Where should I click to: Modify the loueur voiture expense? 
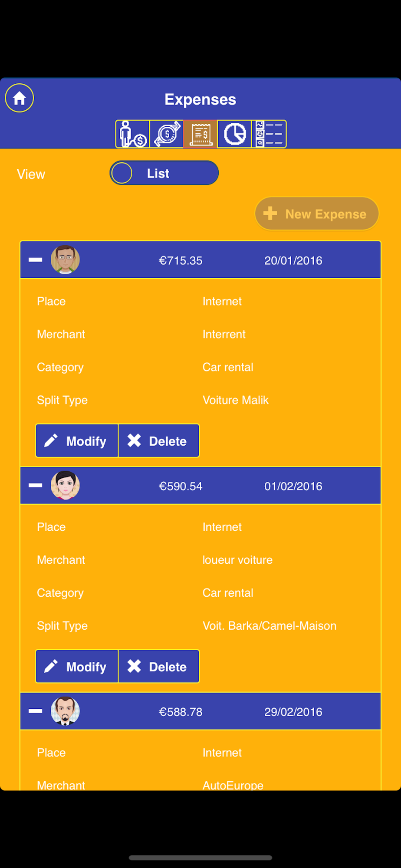(x=77, y=667)
